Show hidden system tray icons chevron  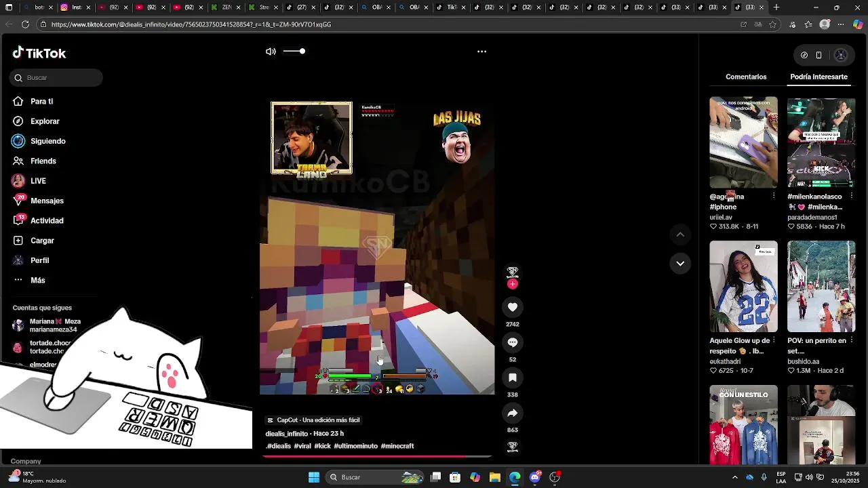[x=734, y=477]
